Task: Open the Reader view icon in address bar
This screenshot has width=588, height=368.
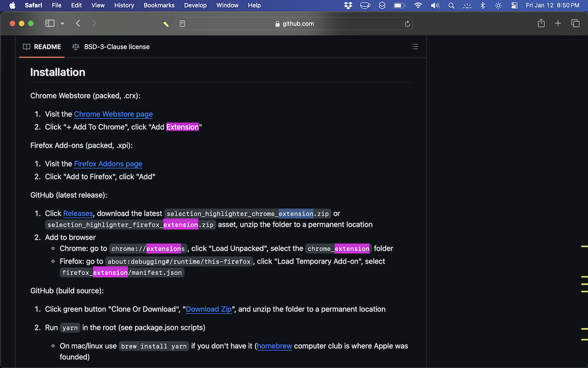Action: pos(182,23)
